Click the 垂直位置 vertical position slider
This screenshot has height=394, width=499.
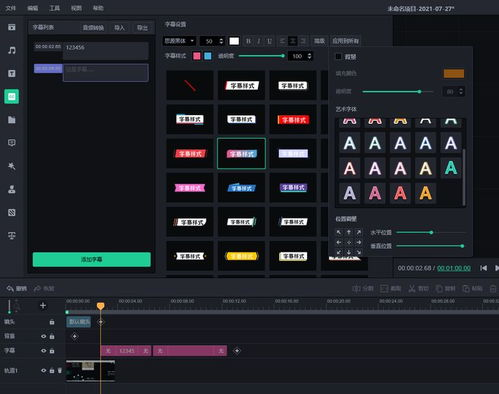(431, 246)
